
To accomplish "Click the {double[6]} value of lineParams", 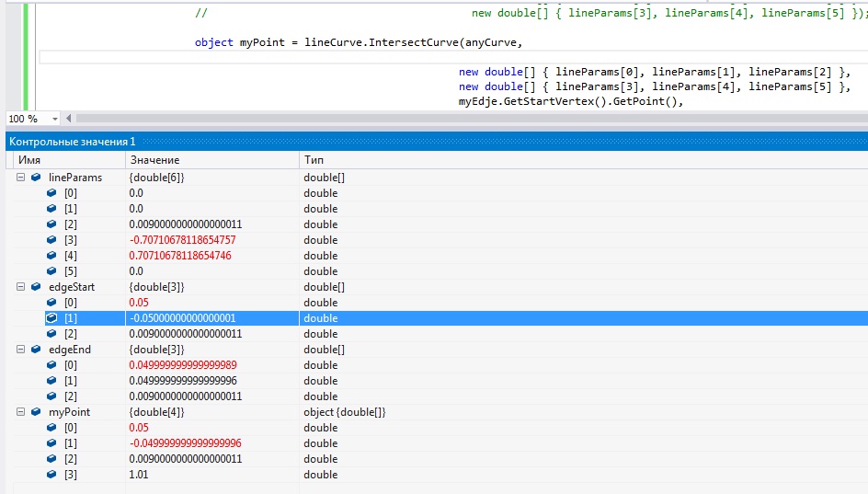I will (x=156, y=178).
